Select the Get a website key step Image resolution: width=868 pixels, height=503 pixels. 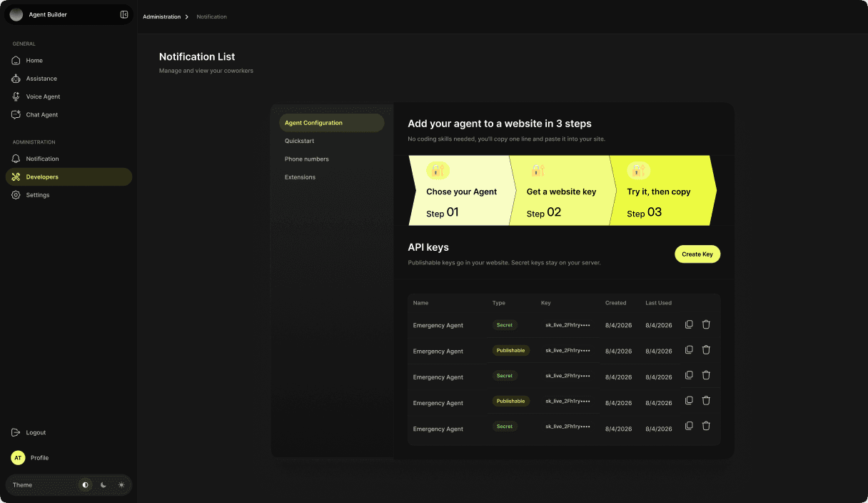pos(562,191)
